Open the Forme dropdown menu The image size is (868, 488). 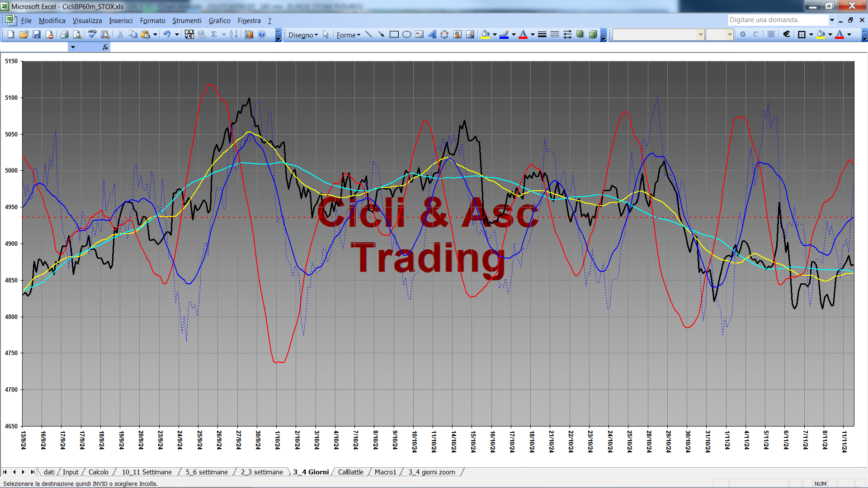[x=348, y=35]
